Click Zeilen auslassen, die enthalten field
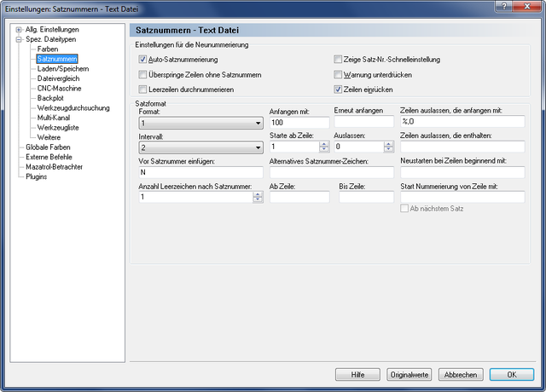The image size is (546, 392). pyautogui.click(x=462, y=147)
